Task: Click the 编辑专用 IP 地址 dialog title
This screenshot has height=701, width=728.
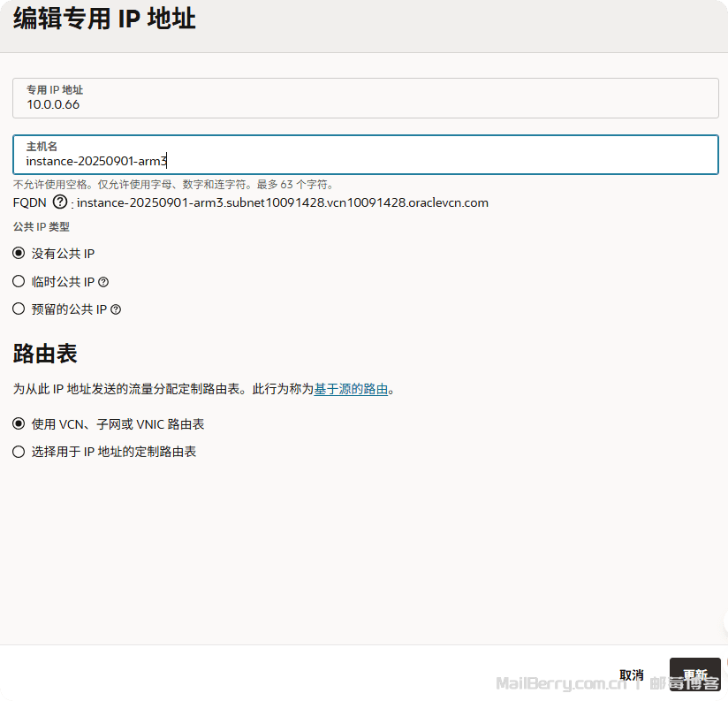Action: click(x=104, y=19)
